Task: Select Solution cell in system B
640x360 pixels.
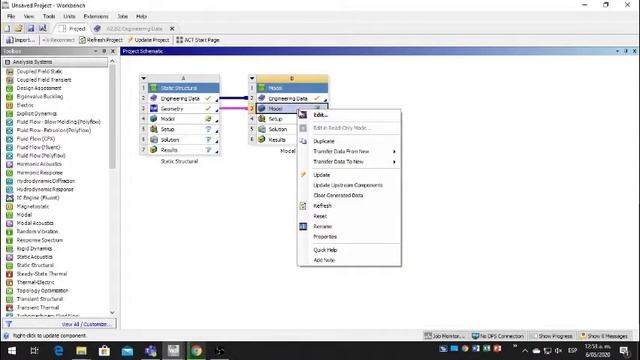Action: [x=278, y=129]
